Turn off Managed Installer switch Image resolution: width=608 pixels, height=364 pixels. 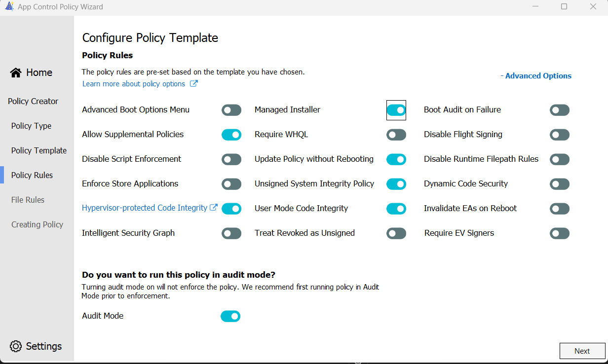pos(396,110)
